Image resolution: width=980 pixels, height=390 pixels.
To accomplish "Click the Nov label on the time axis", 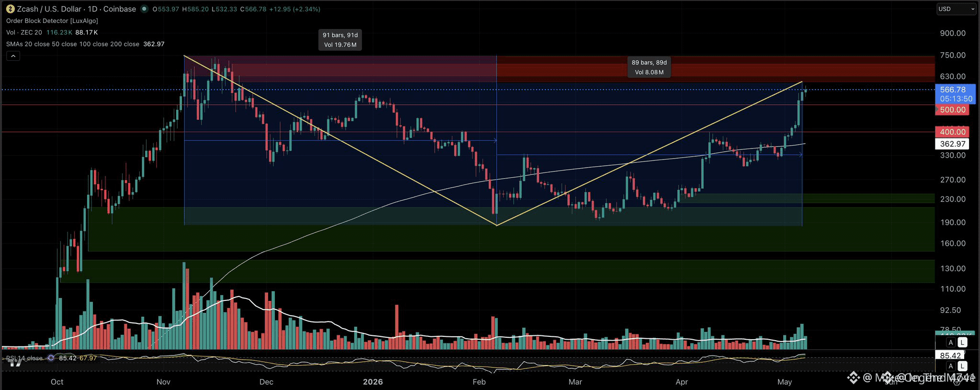I will 163,382.
